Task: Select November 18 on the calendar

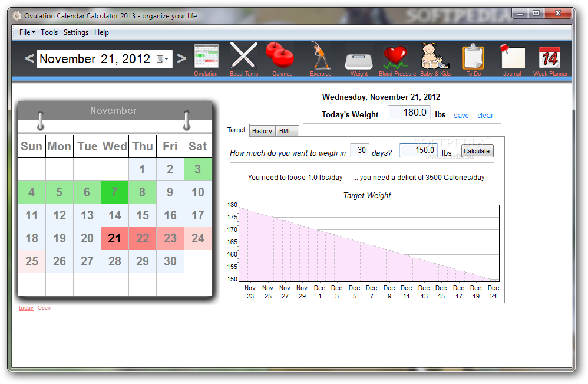Action: [32, 238]
